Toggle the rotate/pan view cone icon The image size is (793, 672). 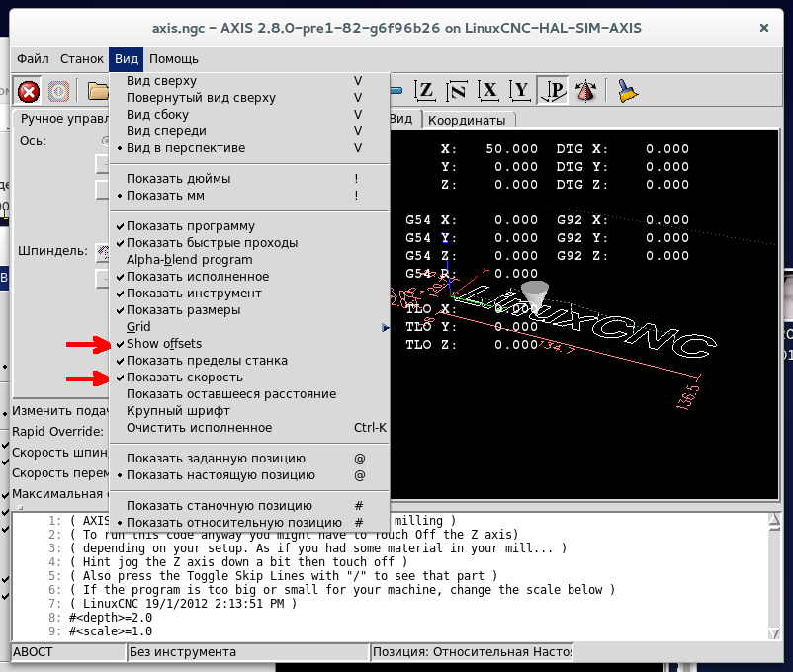pyautogui.click(x=585, y=91)
